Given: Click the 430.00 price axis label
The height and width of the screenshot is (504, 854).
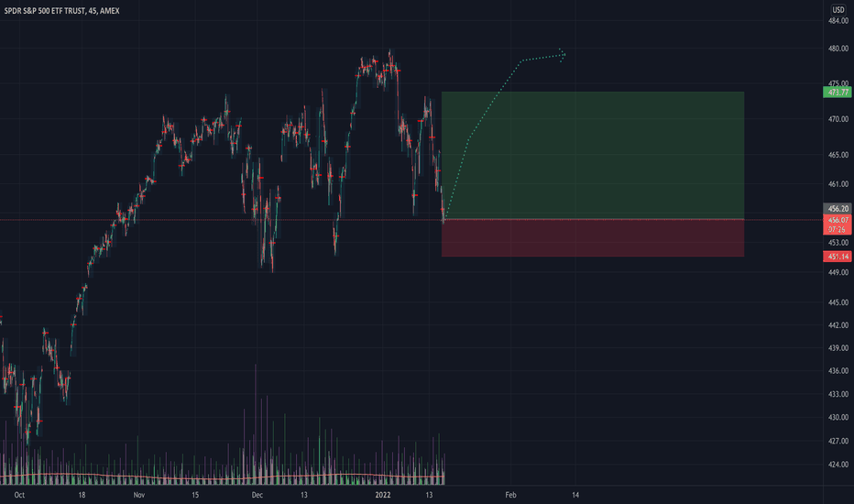Looking at the screenshot, I should pos(838,417).
